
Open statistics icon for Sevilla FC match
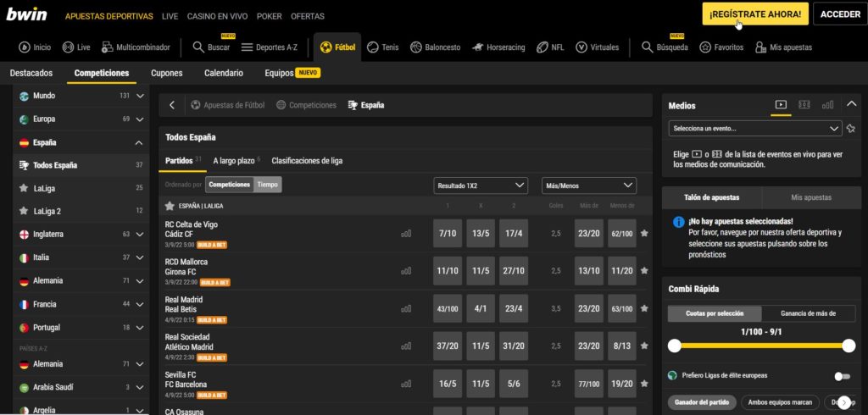pyautogui.click(x=406, y=384)
